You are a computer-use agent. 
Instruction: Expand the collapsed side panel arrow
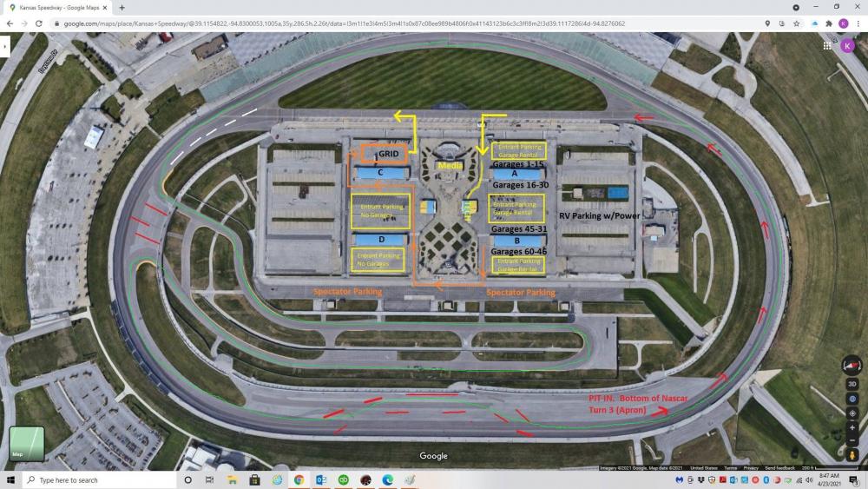pos(4,46)
